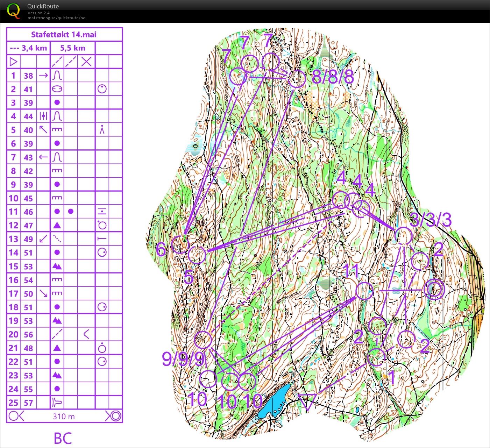
Task: Click the path line symbol in row 20
Action: [x=57, y=334]
